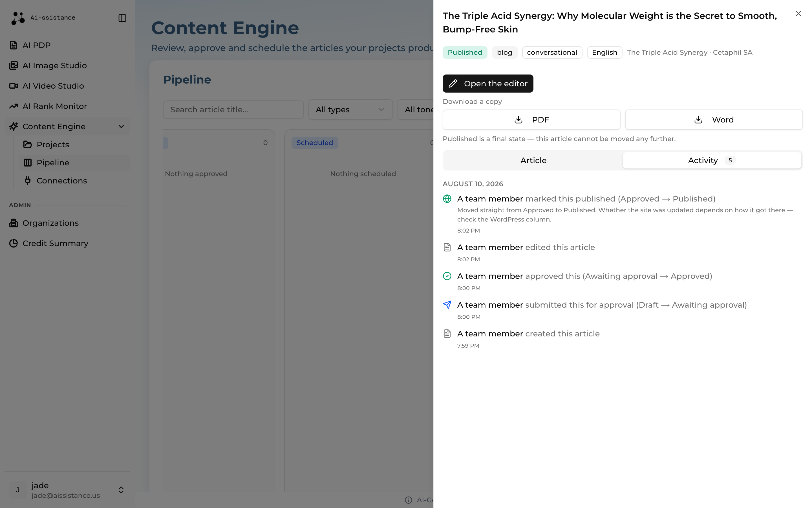Click the Published status badge
The height and width of the screenshot is (508, 812).
(x=464, y=52)
